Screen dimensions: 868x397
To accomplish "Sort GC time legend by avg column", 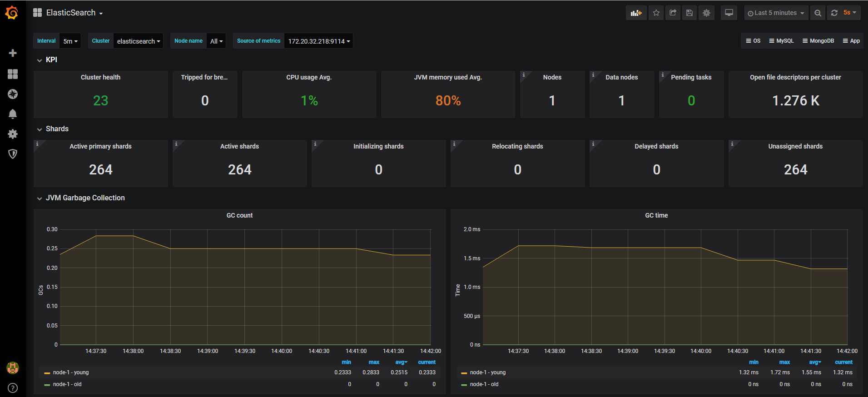I will coord(815,362).
